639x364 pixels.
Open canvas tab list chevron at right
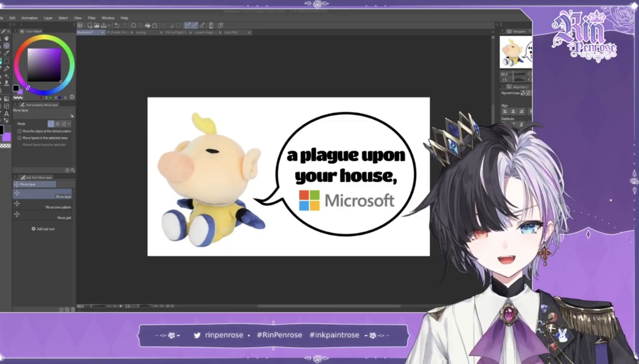[x=493, y=32]
